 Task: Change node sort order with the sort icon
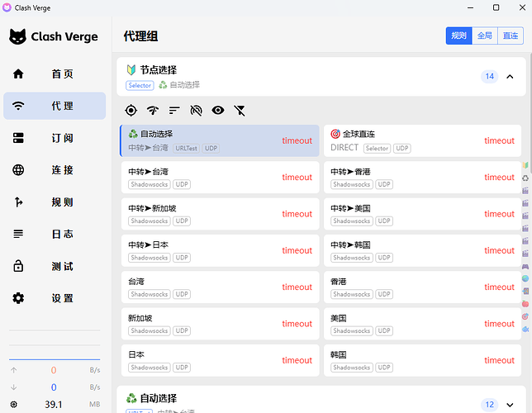click(x=174, y=111)
